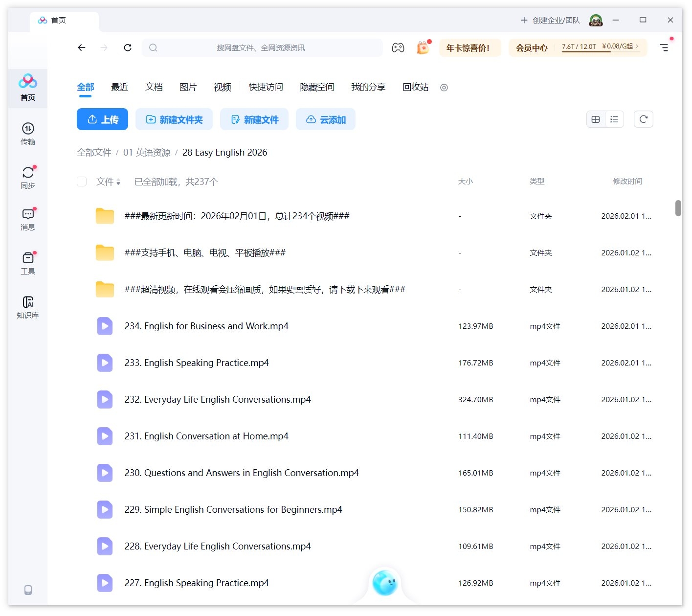The image size is (692, 616).
Task: Click the blue Upload (上传) button
Action: 102,119
